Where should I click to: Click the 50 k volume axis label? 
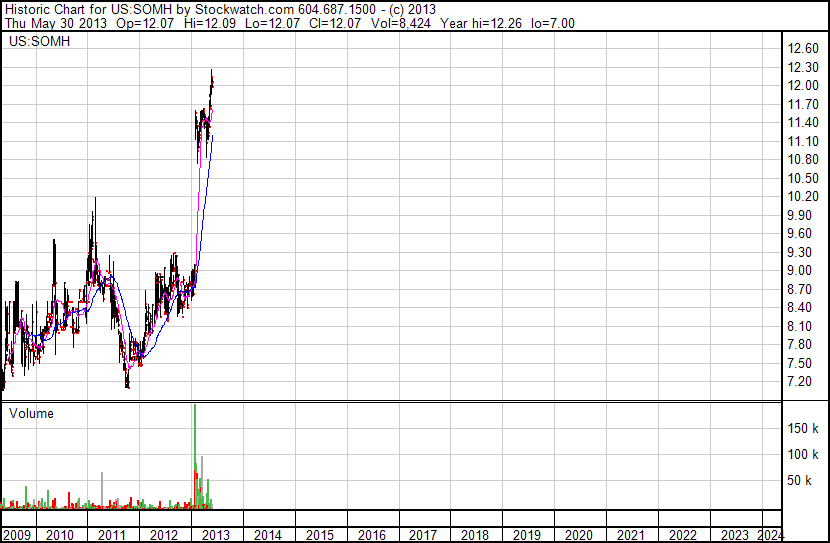(801, 481)
